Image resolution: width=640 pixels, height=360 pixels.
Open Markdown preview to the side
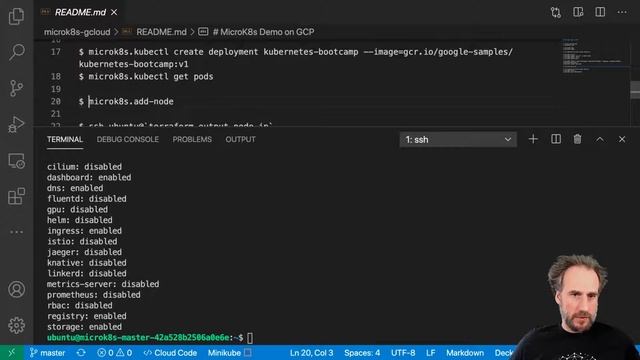578,12
